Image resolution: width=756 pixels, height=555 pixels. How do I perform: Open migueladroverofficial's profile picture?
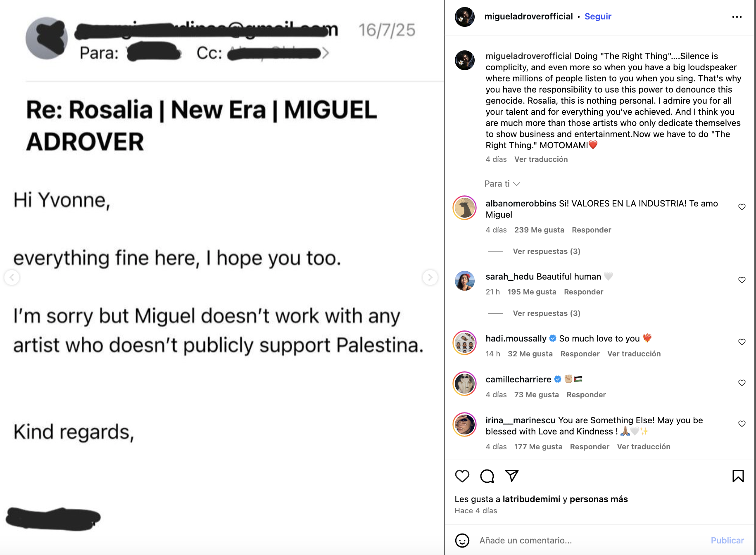(464, 16)
